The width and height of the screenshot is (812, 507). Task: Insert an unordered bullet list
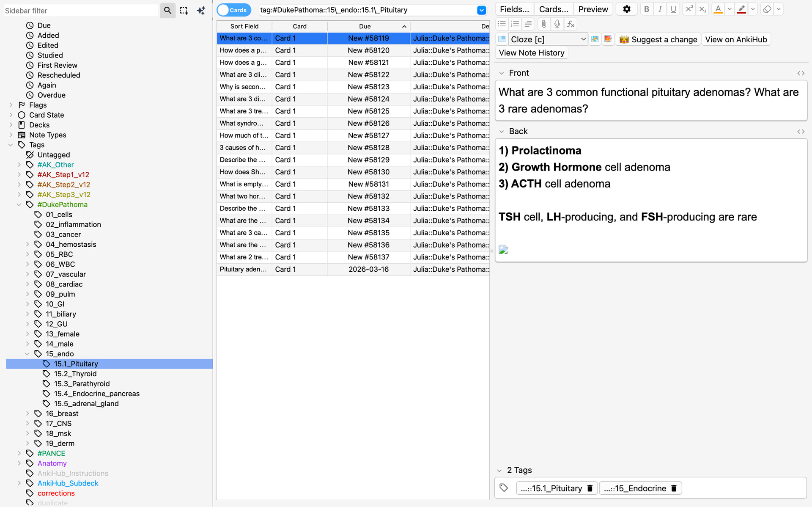point(502,24)
